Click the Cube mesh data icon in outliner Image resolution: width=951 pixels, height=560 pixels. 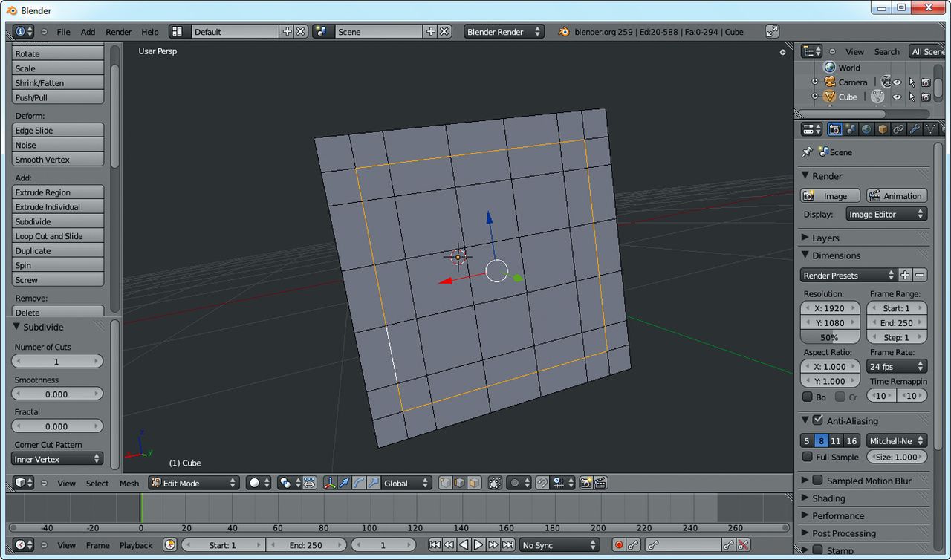877,97
